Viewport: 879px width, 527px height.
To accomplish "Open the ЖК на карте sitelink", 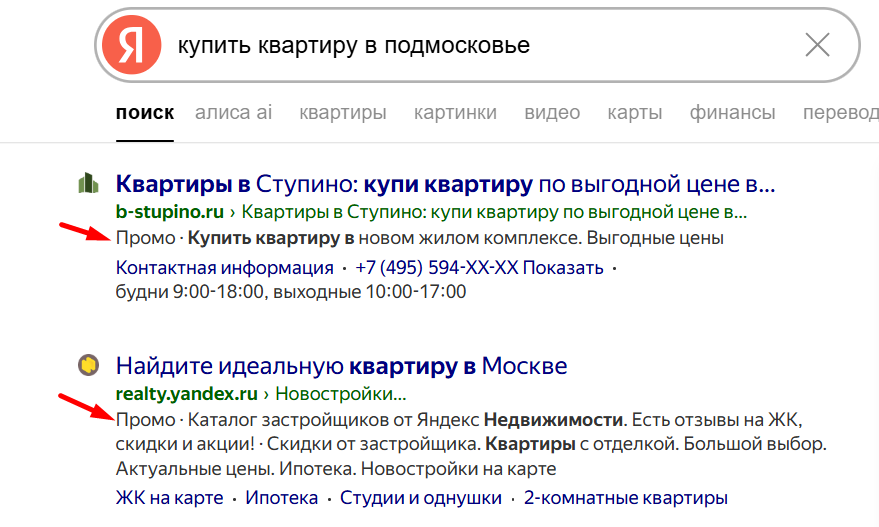I will pyautogui.click(x=169, y=498).
